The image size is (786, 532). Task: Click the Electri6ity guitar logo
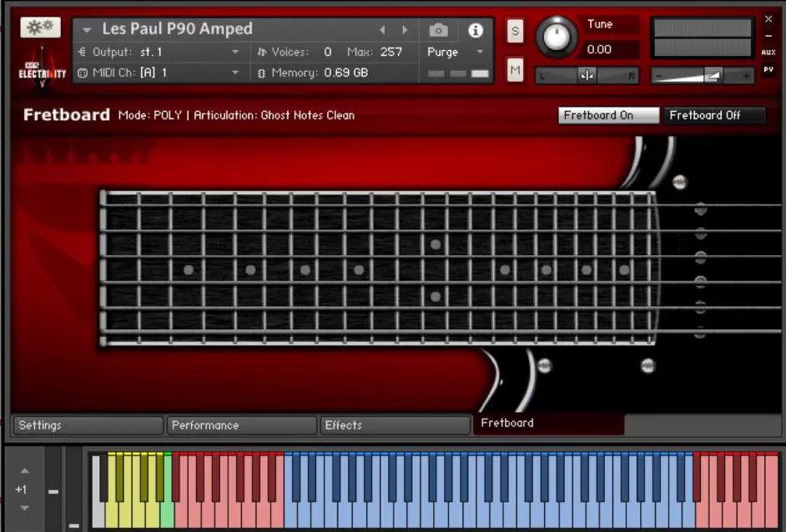pyautogui.click(x=43, y=68)
